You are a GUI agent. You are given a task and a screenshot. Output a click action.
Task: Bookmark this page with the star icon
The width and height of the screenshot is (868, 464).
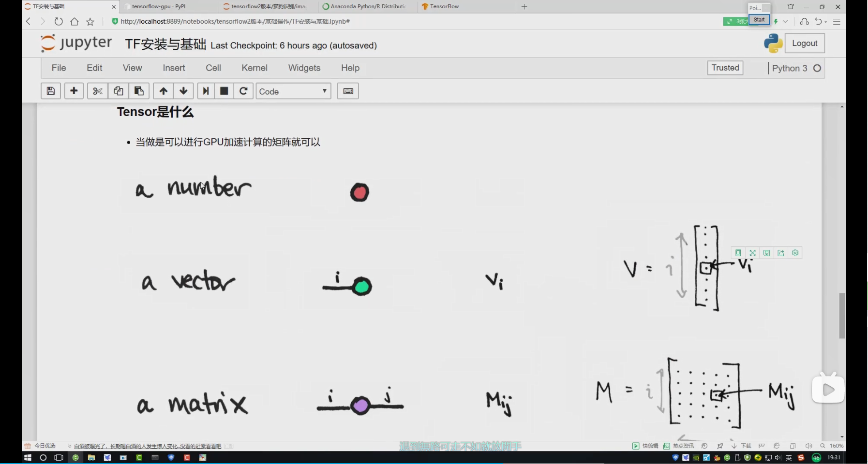point(90,21)
